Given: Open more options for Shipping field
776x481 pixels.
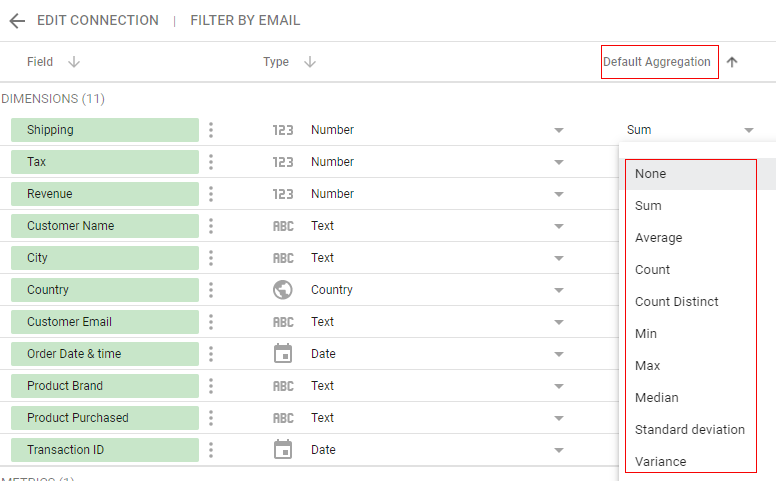Looking at the screenshot, I should tap(211, 130).
